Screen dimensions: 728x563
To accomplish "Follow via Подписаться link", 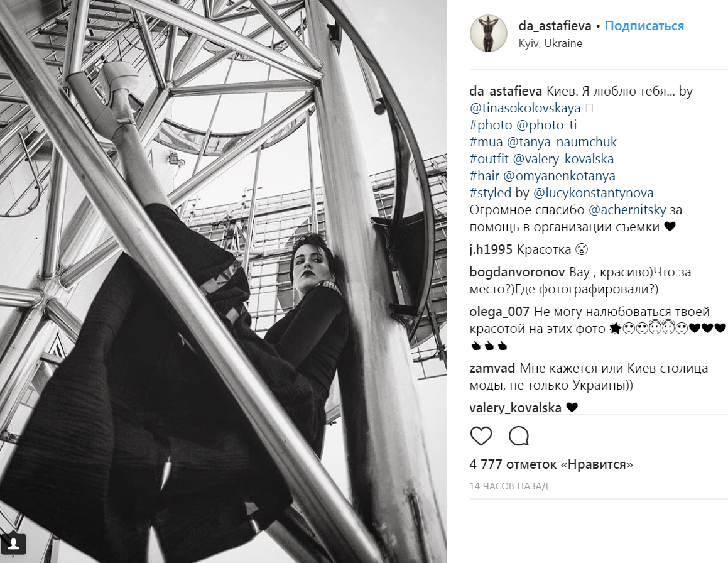I will (644, 26).
